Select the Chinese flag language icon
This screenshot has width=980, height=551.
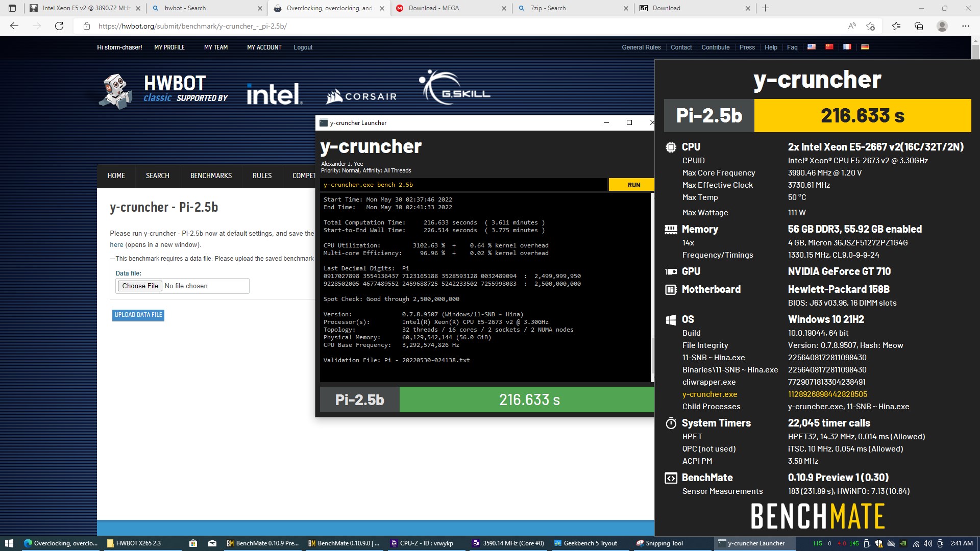click(x=829, y=47)
